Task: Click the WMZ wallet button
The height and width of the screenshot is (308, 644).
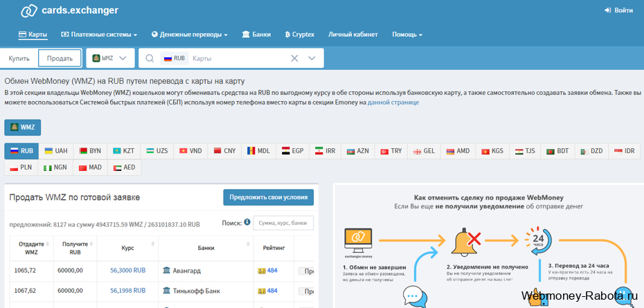Action: (x=23, y=127)
